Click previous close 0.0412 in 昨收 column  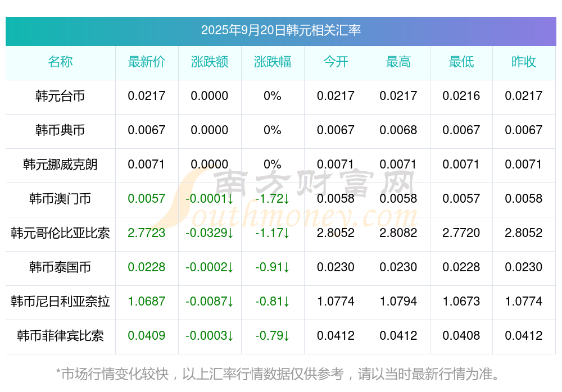524,336
